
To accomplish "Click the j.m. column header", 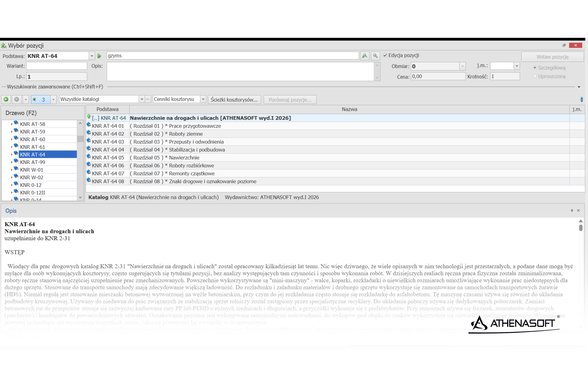I will click(577, 109).
